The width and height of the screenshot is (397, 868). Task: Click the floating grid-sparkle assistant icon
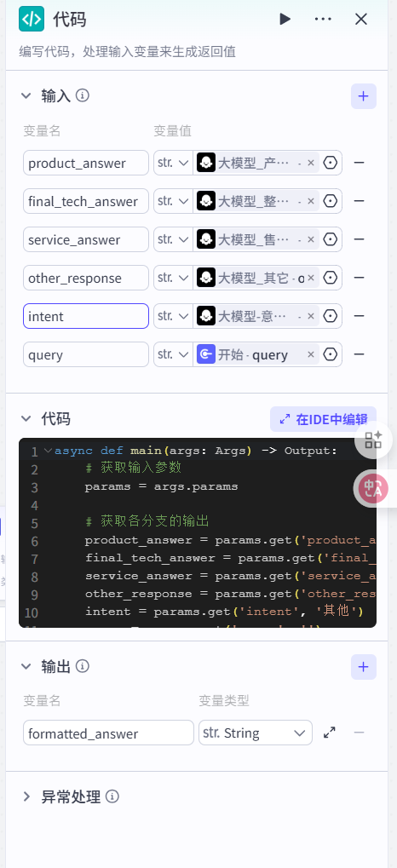tap(373, 440)
